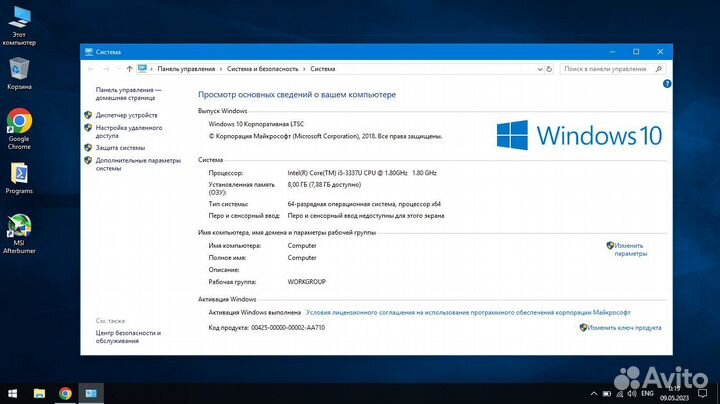This screenshot has width=720, height=404.
Task: Expand the chevron after Система и безопасность
Action: (x=304, y=69)
